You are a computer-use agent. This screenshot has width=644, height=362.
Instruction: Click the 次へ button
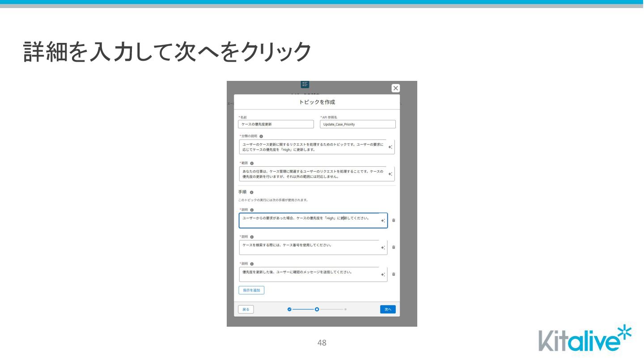388,309
